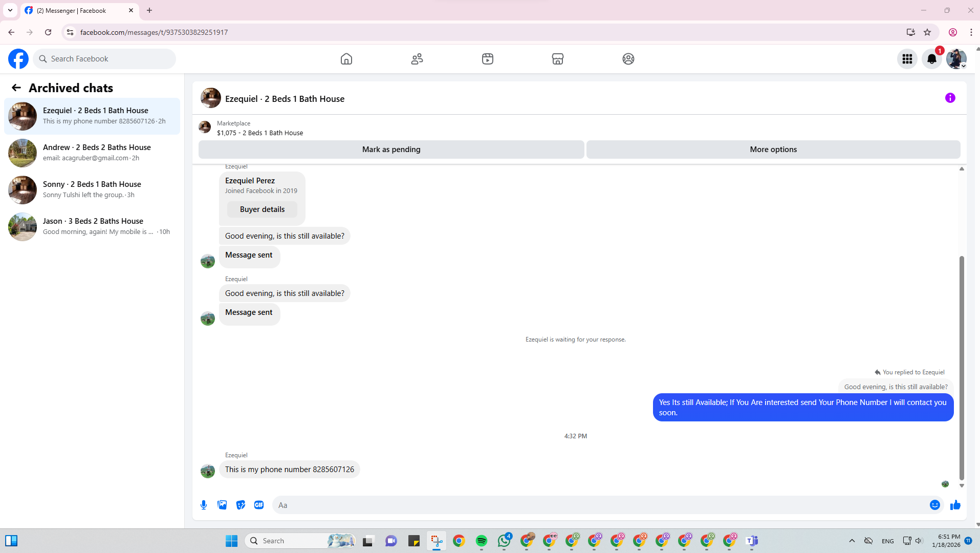This screenshot has width=980, height=553.
Task: Click chat scroll down arrow
Action: [962, 485]
